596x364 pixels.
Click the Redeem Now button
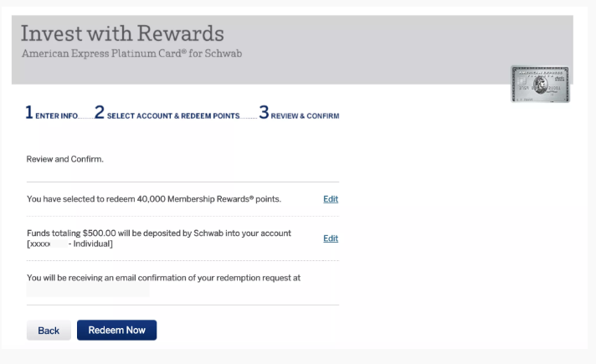tap(116, 331)
